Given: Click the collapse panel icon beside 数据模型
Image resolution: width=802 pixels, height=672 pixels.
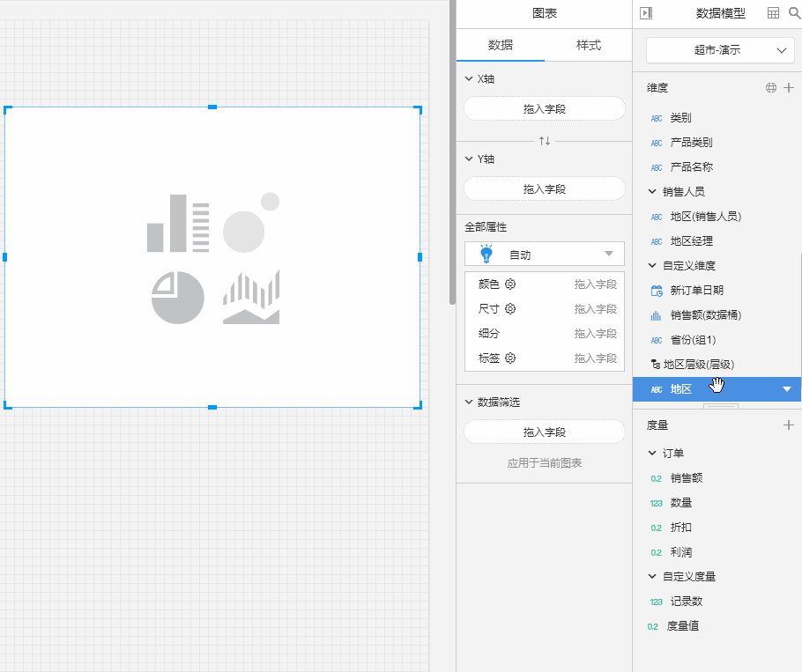Looking at the screenshot, I should [x=646, y=13].
